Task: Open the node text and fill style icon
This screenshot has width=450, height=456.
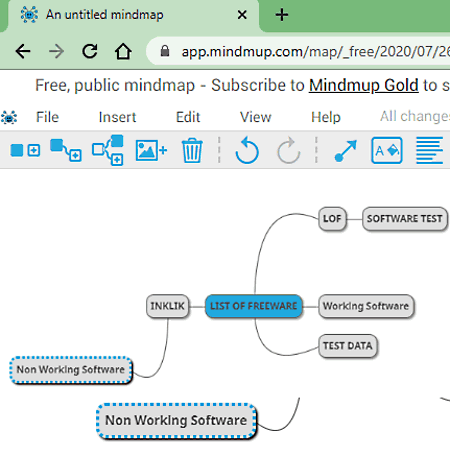Action: (x=387, y=150)
